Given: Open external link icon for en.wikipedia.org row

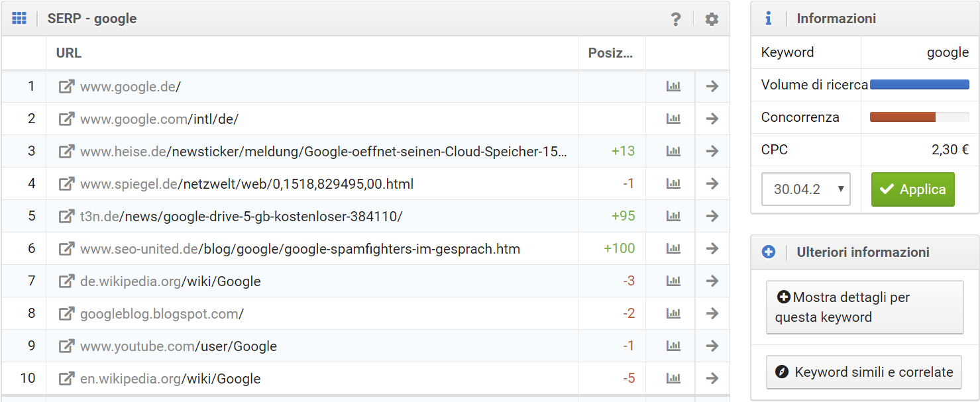Looking at the screenshot, I should (x=66, y=378).
